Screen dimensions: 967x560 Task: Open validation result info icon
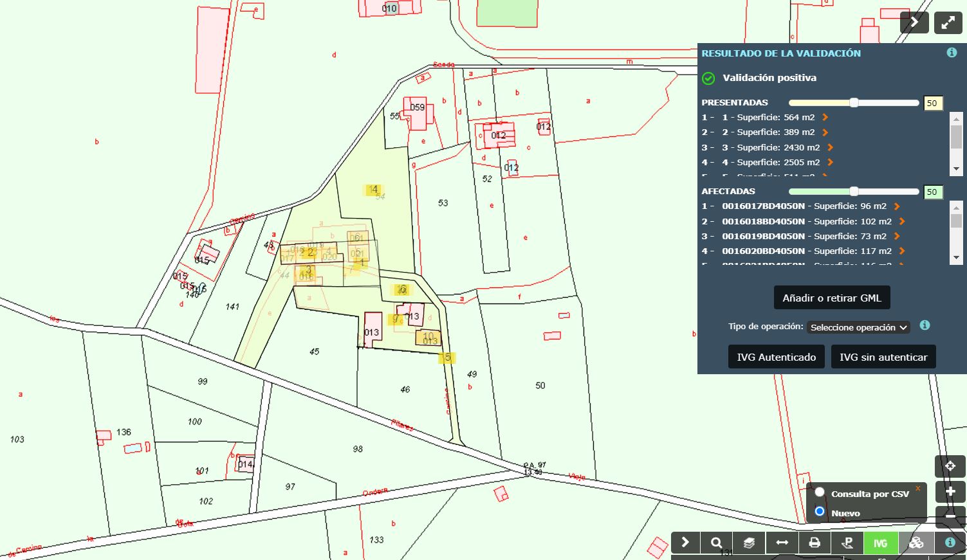[x=952, y=53]
